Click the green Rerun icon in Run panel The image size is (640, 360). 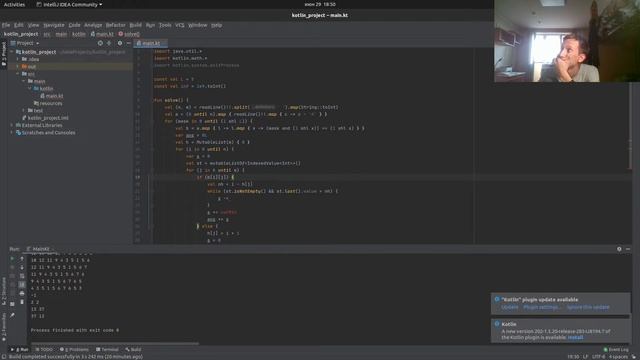(12, 259)
